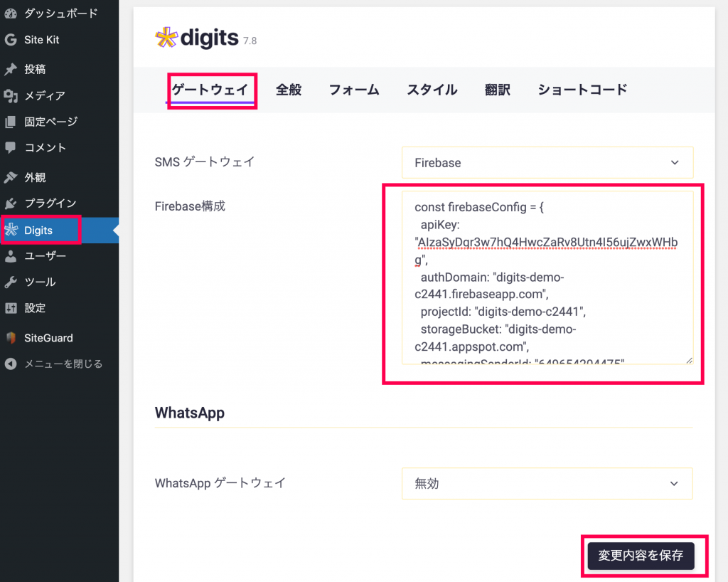Click the Settings (設定) sliders icon
The image size is (728, 582).
click(11, 308)
